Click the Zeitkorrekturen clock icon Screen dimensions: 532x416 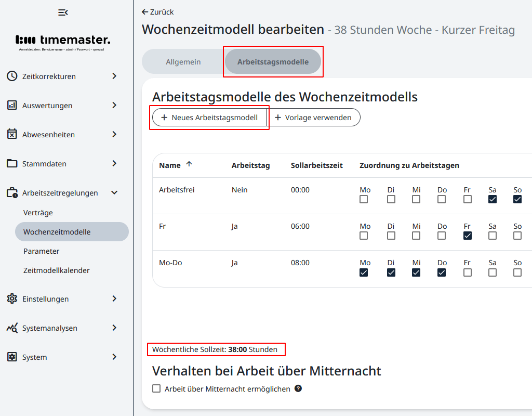click(12, 76)
